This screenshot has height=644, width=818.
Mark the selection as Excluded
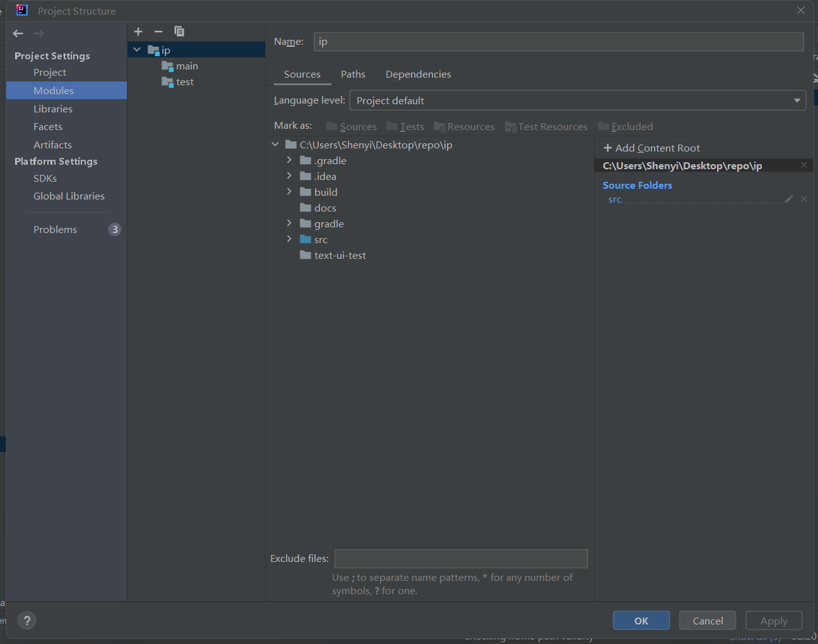tap(625, 126)
